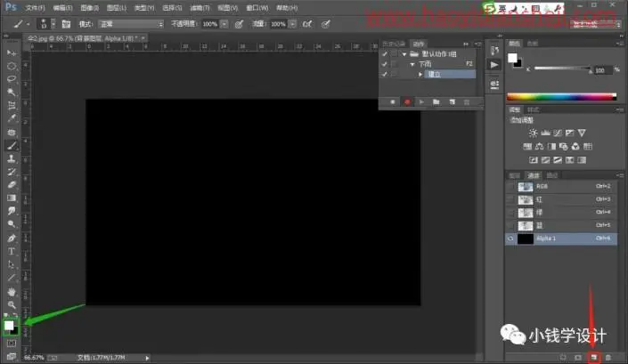Screen dimensions: 628x364
Task: Switch to the 路径 tab
Action: coord(552,175)
